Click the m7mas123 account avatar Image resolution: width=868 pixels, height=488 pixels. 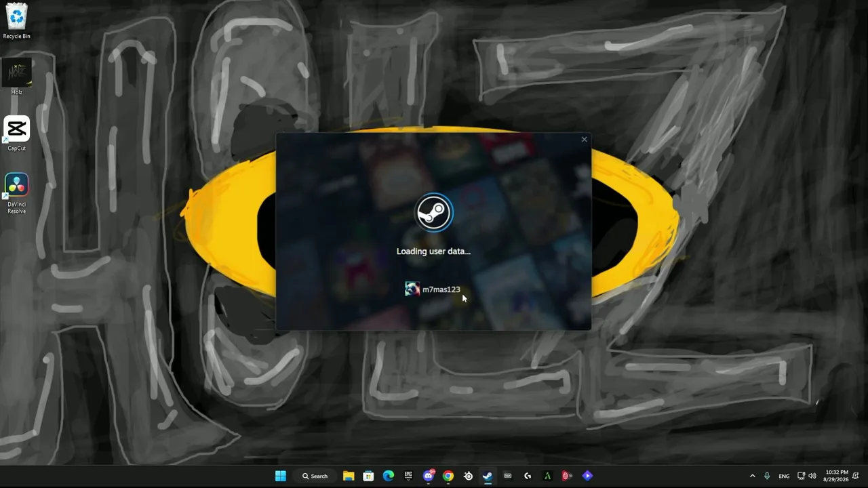[412, 289]
